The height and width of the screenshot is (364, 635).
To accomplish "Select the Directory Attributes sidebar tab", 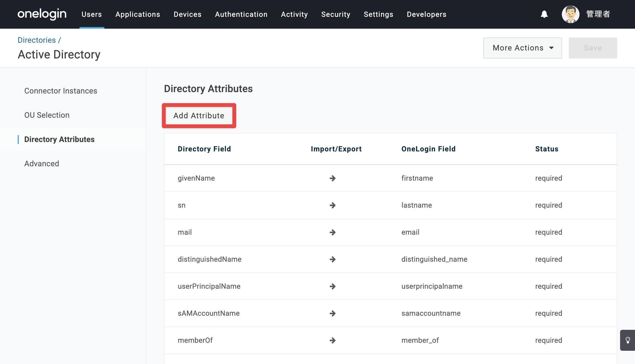I will [x=59, y=140].
